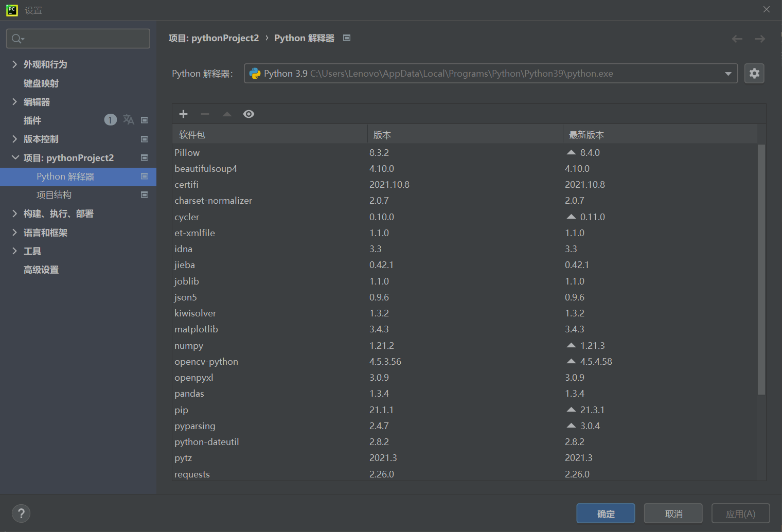782x532 pixels.
Task: Click upgrade arrow beside cycler 0.11.0
Action: tap(571, 217)
